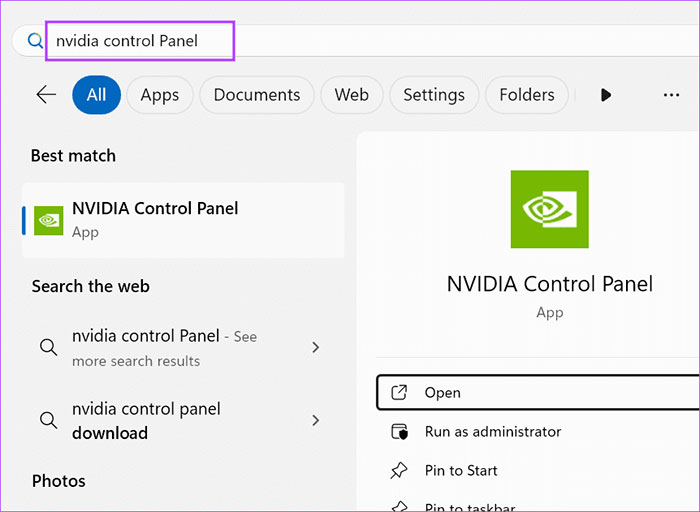Click the NVIDIA logo in Best match result

[x=48, y=220]
